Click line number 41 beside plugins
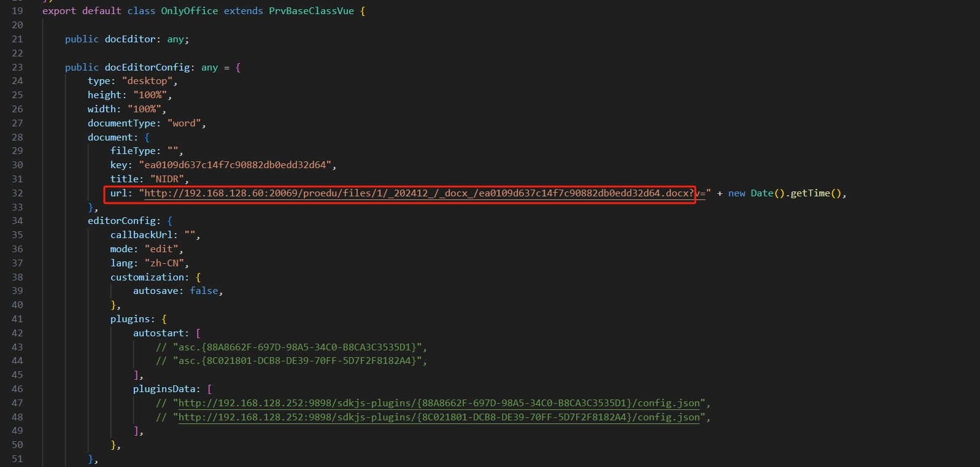Viewport: 980px width, 467px height. point(17,319)
